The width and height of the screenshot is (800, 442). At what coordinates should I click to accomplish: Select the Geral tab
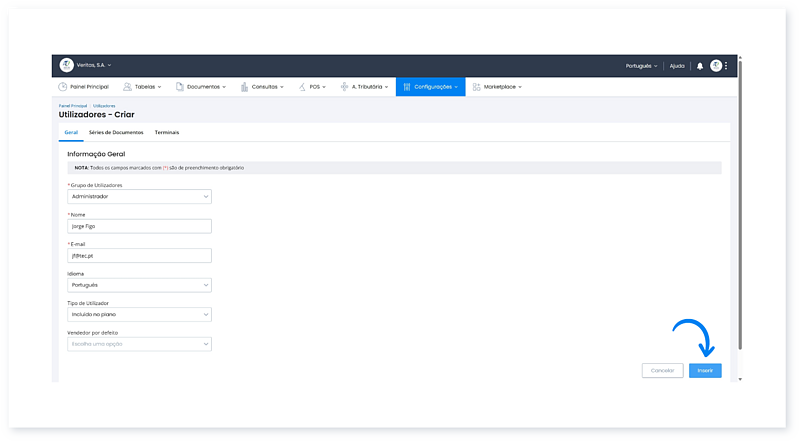point(71,133)
